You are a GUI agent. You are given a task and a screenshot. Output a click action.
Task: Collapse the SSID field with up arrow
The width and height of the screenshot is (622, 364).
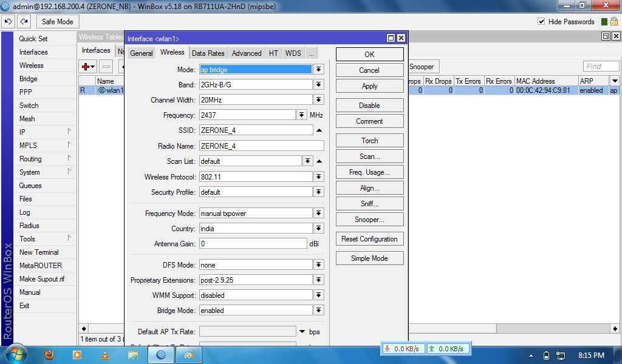[319, 130]
